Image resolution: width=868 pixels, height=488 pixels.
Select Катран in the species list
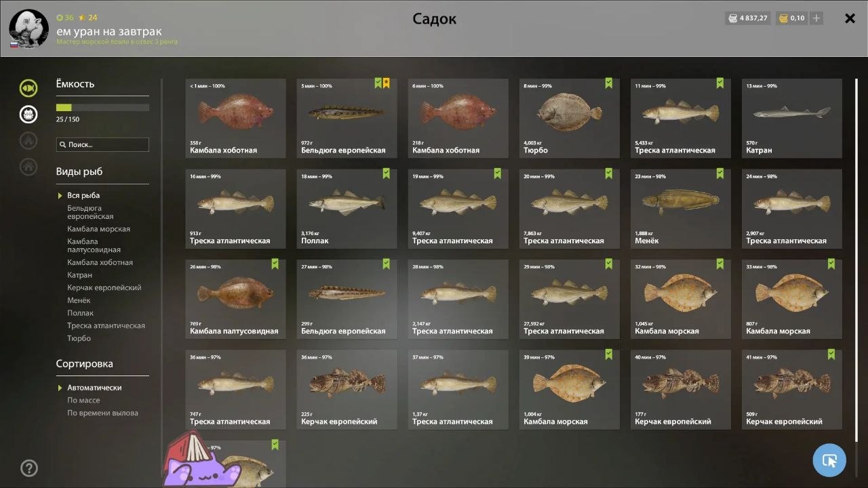tap(79, 275)
